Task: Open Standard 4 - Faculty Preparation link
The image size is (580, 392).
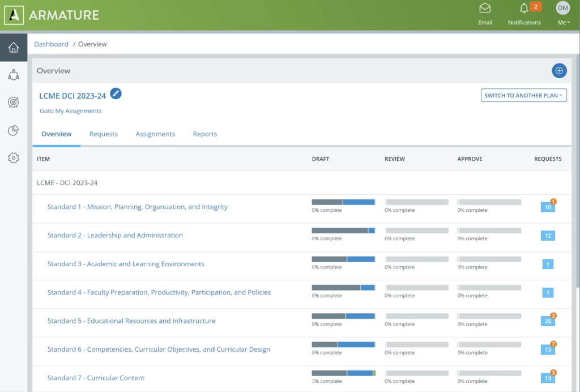Action: pyautogui.click(x=159, y=292)
